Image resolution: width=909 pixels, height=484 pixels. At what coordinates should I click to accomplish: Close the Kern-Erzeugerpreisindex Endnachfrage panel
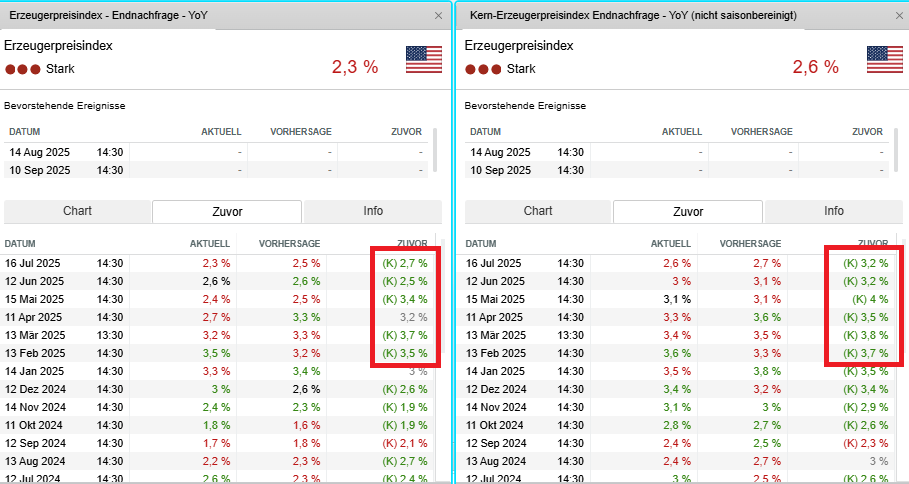pyautogui.click(x=899, y=16)
